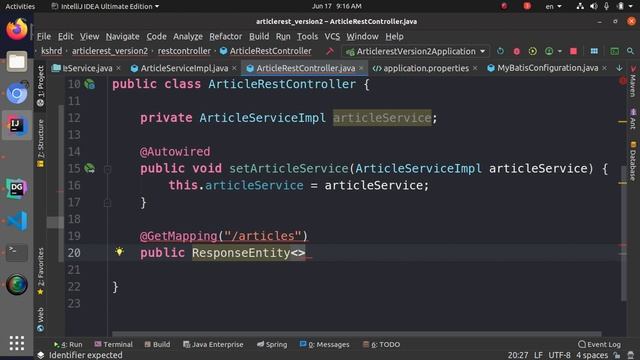Open IntelliJ IDEA app menu in top bar
640x360 pixels.
pyautogui.click(x=105, y=6)
